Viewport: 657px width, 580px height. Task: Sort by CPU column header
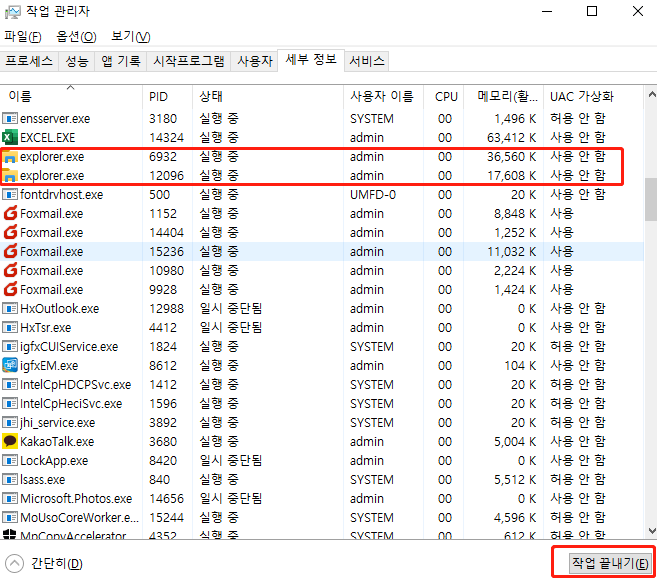click(446, 97)
